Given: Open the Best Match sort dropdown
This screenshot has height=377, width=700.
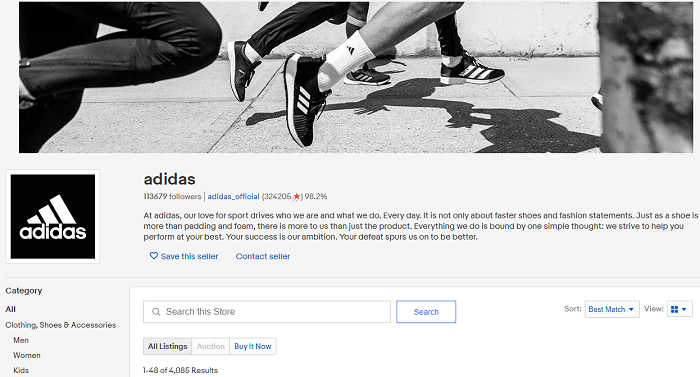Looking at the screenshot, I should [x=612, y=309].
